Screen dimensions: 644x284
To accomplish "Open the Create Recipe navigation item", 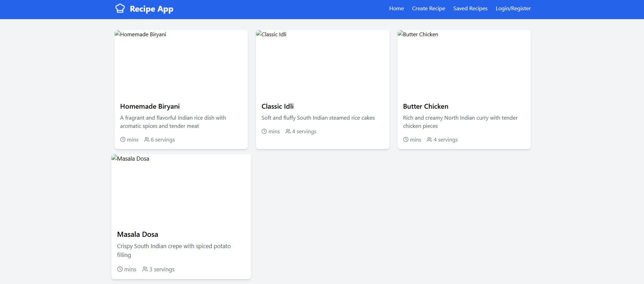I will [x=428, y=8].
